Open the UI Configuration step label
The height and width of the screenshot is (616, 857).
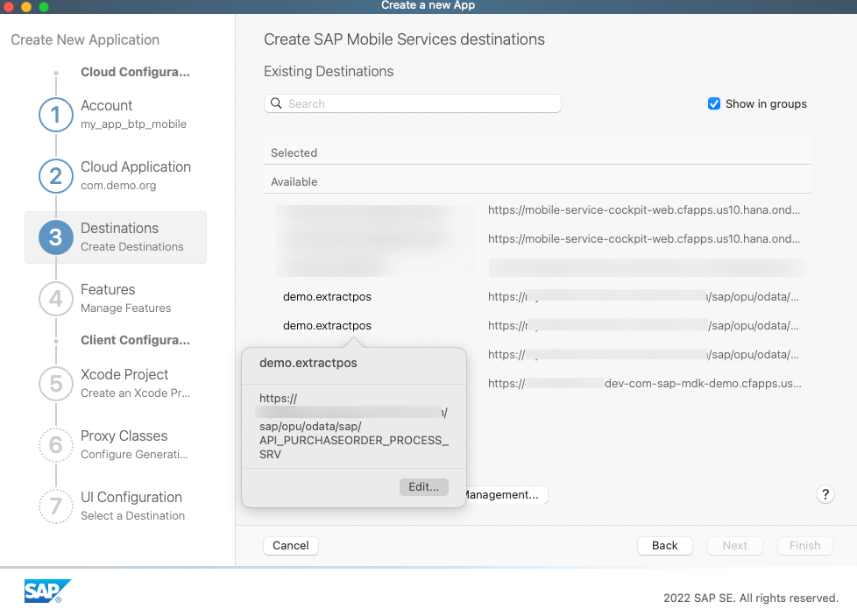pos(131,497)
